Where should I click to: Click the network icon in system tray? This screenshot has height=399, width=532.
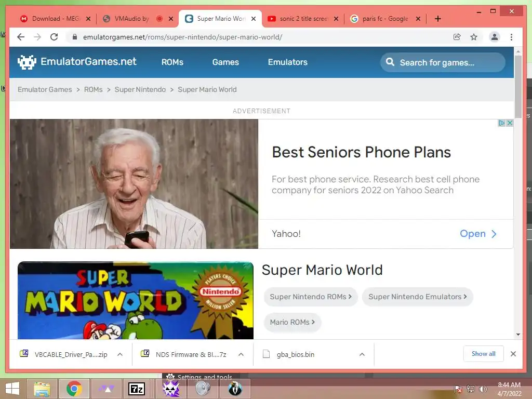pos(471,389)
